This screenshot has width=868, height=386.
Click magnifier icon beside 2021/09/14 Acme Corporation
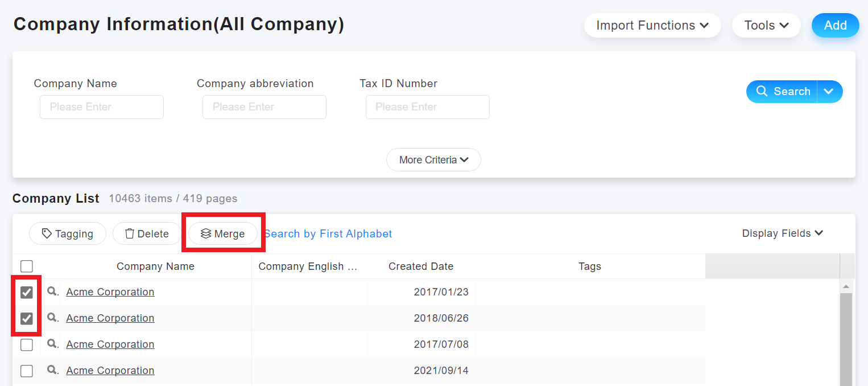click(x=52, y=370)
